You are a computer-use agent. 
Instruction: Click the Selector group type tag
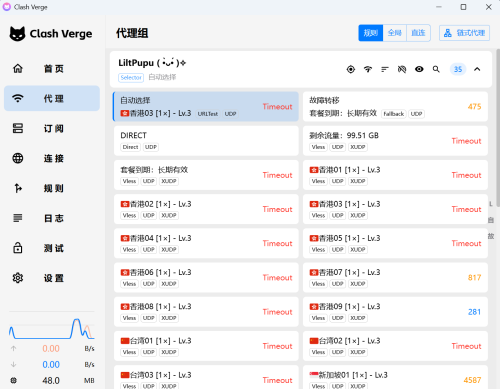(x=131, y=77)
